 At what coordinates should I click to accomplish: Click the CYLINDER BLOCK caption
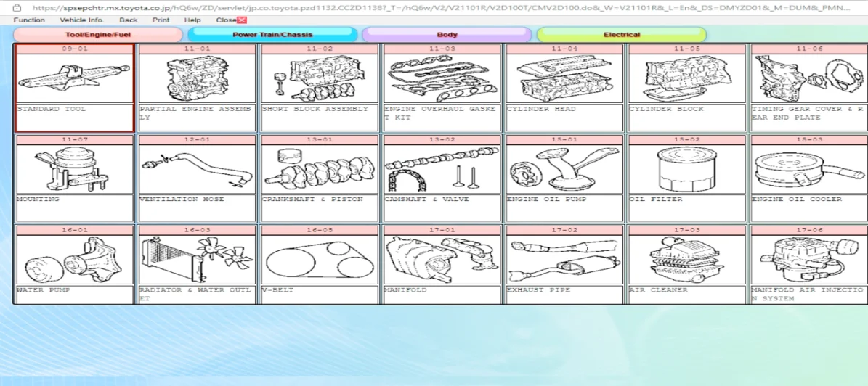[x=666, y=109]
